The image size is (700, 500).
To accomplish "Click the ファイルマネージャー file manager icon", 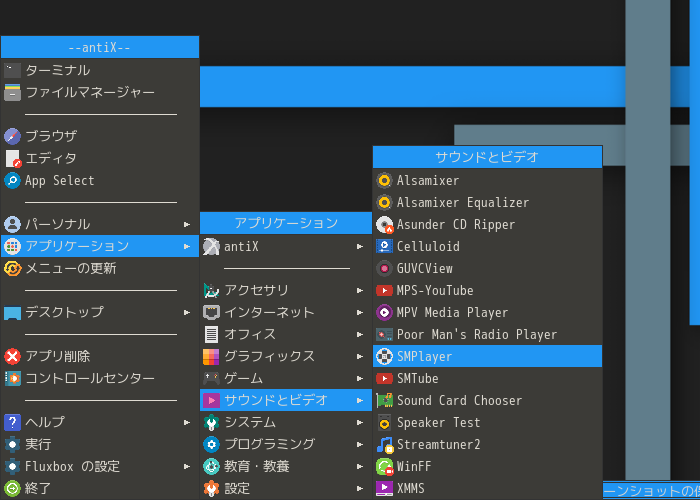I will click(x=12, y=92).
